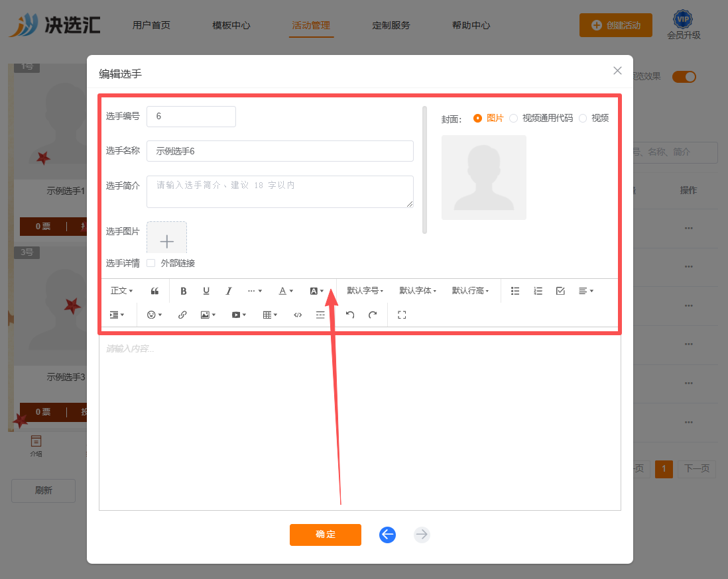Click the VIP 会员升级 badge
Image resolution: width=728 pixels, height=579 pixels.
[684, 26]
